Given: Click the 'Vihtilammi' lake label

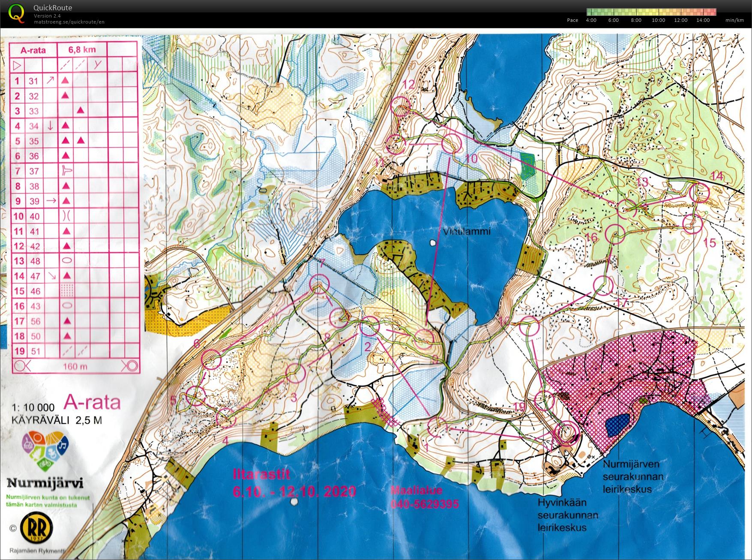Looking at the screenshot, I should (x=467, y=232).
